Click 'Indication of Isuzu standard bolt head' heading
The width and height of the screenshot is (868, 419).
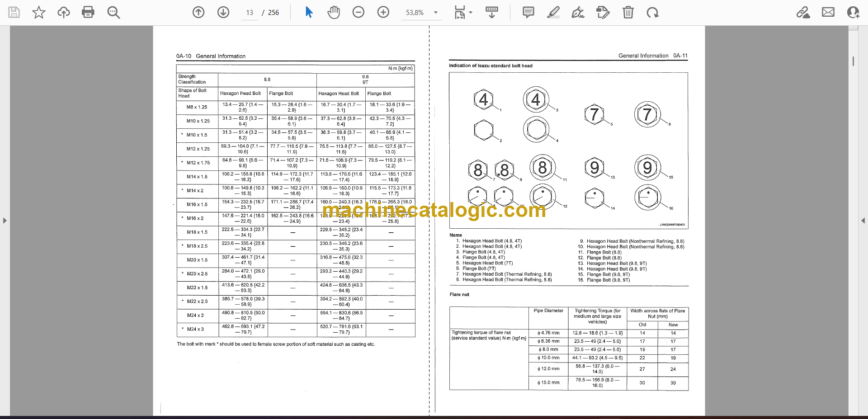pos(491,66)
